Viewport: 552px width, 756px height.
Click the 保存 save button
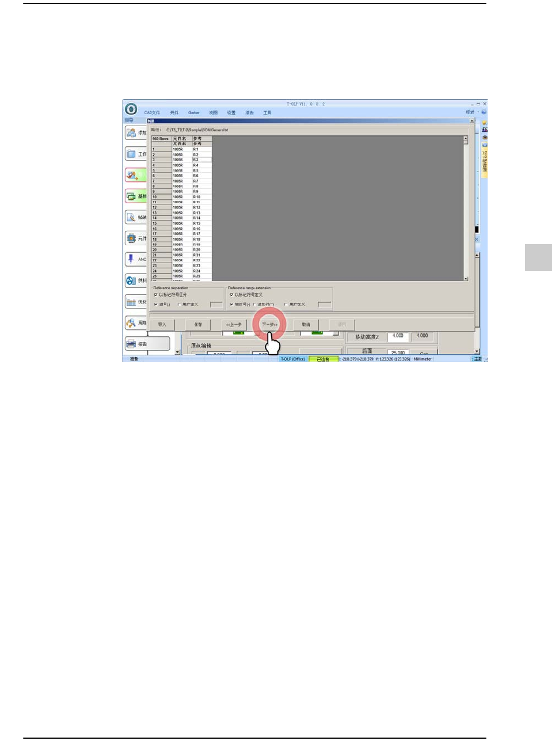(x=198, y=325)
